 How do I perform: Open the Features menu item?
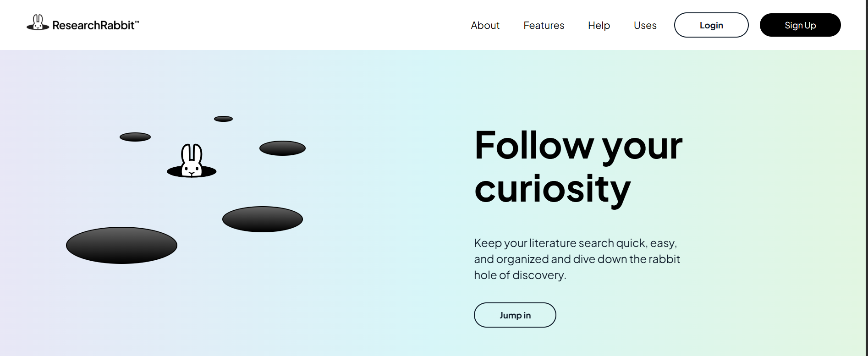pos(544,25)
